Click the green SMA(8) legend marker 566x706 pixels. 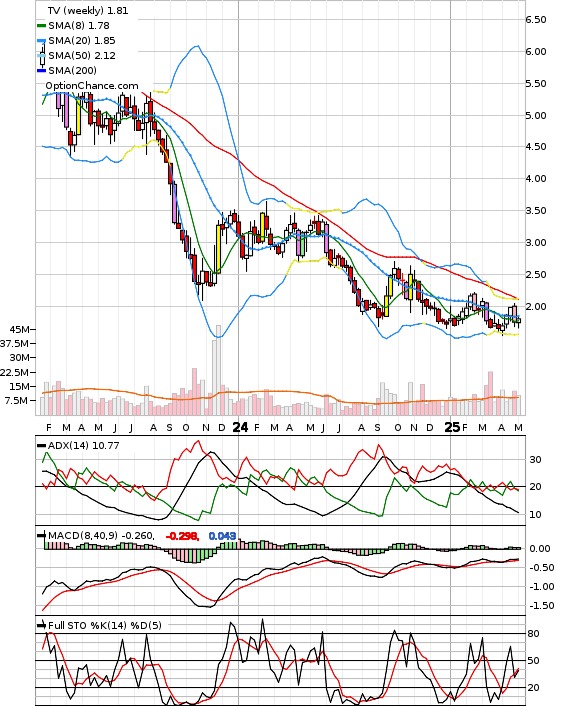tap(41, 26)
